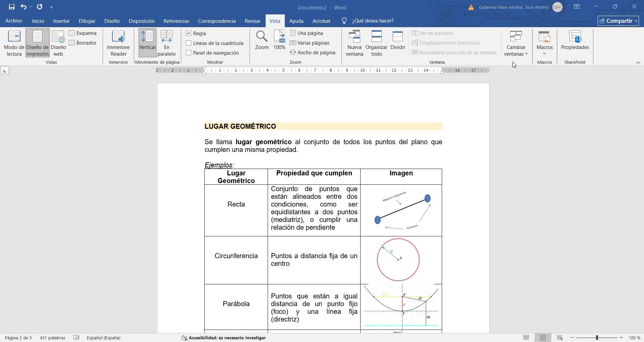
Task: Uncheck the Regla checkbox
Action: pyautogui.click(x=189, y=33)
